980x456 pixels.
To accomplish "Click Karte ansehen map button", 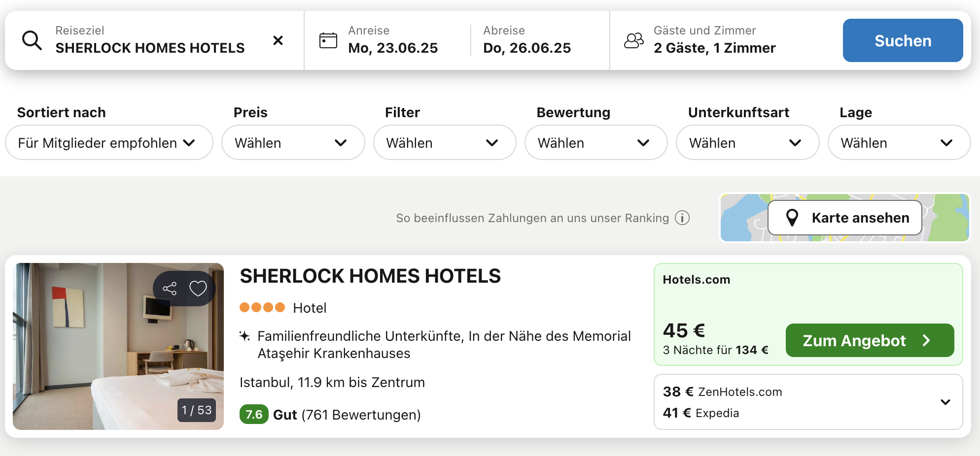I will coord(845,218).
